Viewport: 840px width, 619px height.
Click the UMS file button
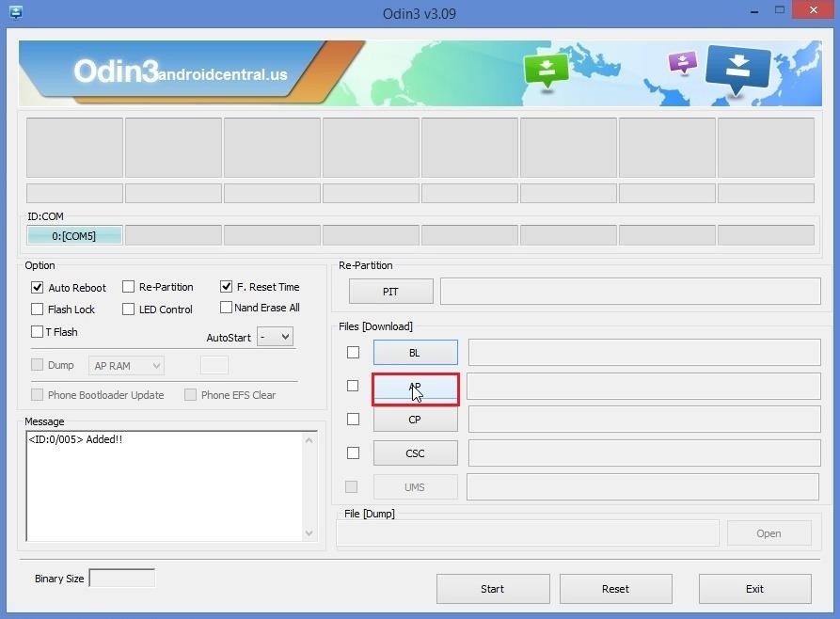click(x=415, y=487)
